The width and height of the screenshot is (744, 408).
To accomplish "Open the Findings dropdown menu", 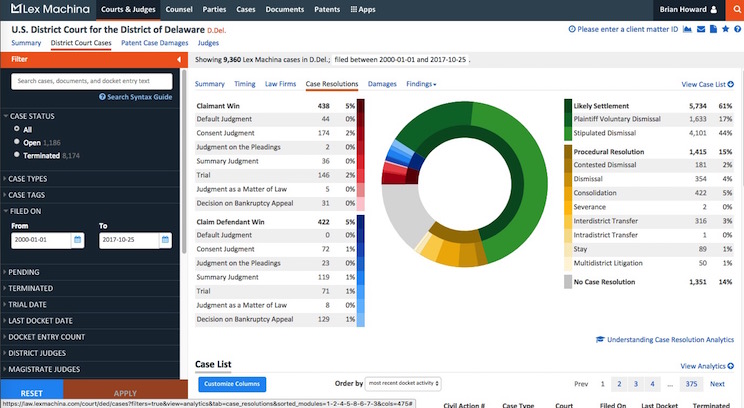I will click(x=421, y=85).
